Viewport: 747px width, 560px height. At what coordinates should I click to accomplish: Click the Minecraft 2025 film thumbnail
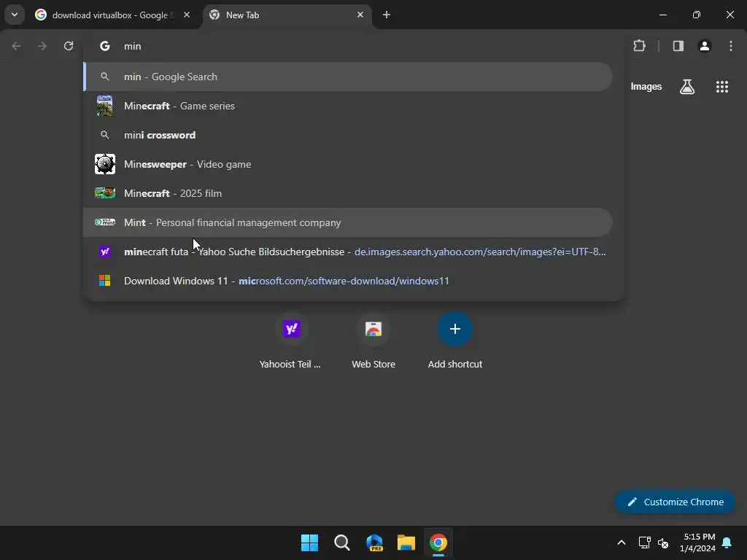pos(105,192)
